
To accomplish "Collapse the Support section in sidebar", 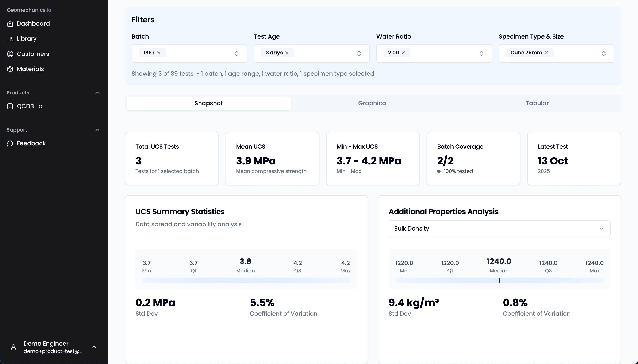I will (97, 130).
